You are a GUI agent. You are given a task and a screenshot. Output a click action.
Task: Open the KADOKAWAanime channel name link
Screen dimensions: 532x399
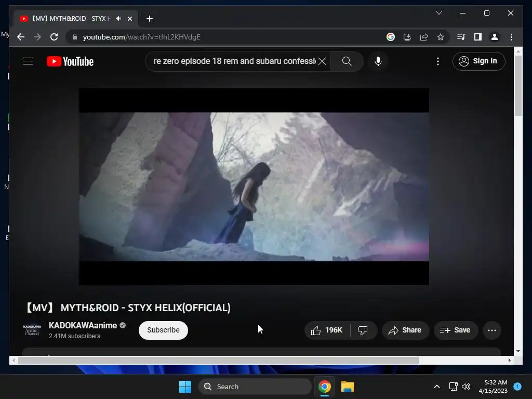83,325
